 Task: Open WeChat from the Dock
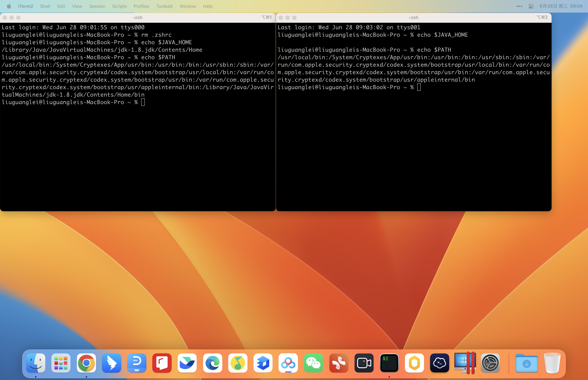[x=313, y=363]
